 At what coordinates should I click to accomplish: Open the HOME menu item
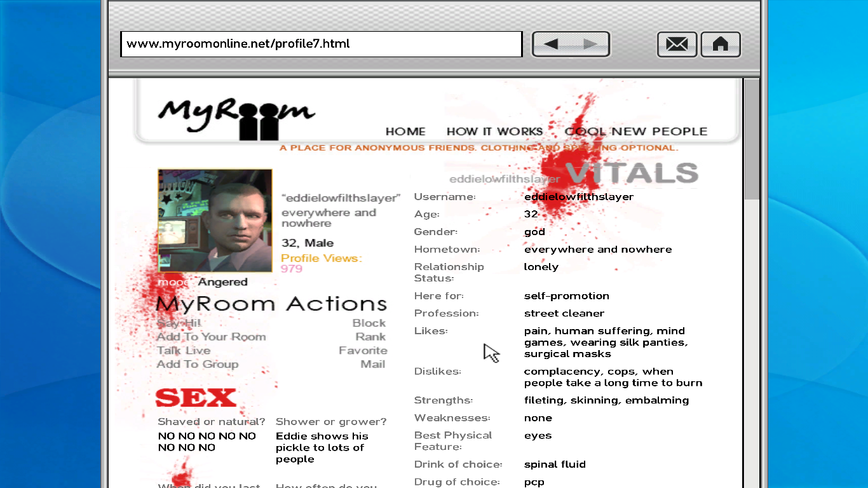point(405,132)
